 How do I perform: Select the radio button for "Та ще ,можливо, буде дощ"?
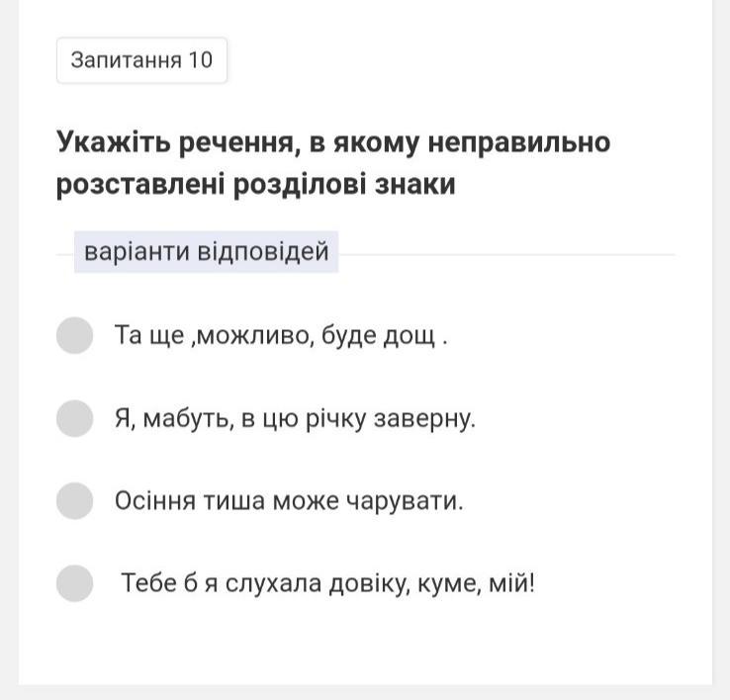tap(74, 335)
